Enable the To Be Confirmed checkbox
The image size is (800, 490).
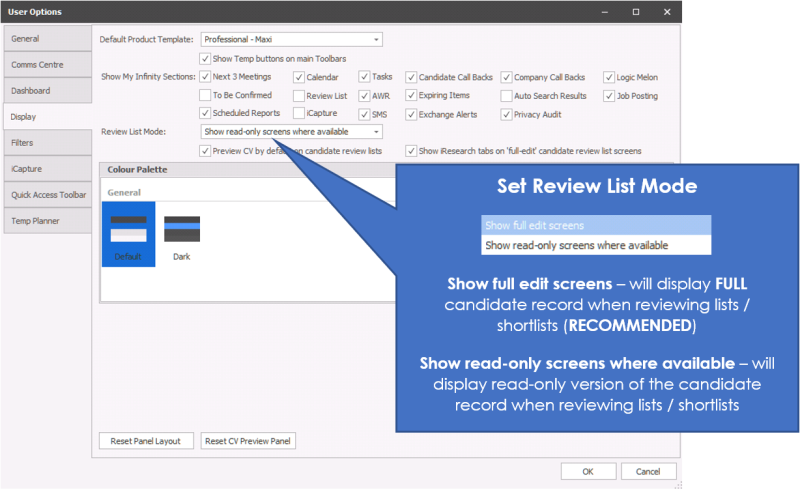[206, 96]
